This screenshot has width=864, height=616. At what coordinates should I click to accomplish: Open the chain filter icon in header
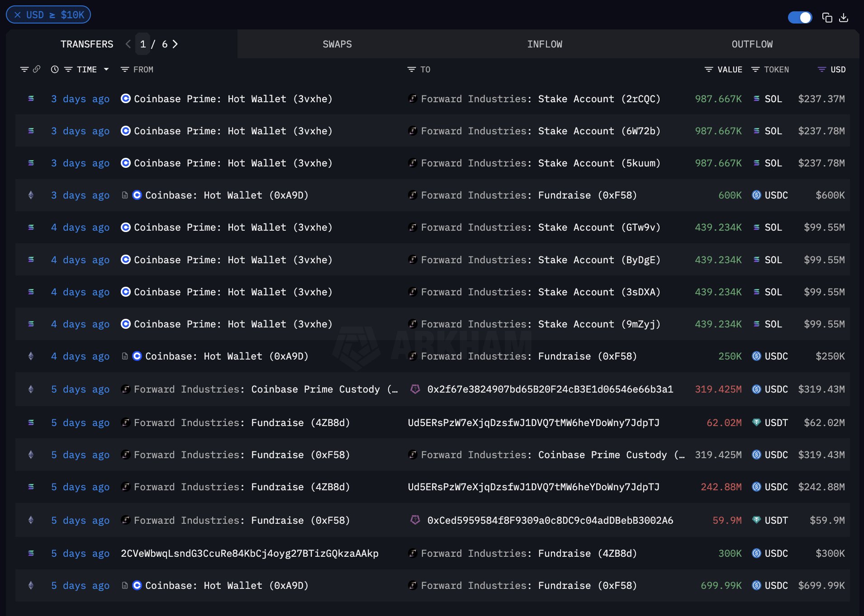click(x=24, y=69)
